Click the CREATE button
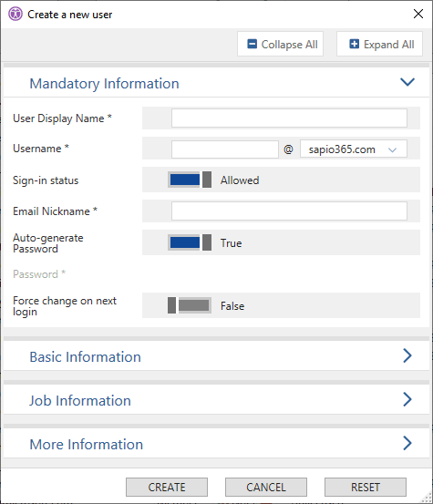The image size is (433, 504). pyautogui.click(x=167, y=487)
